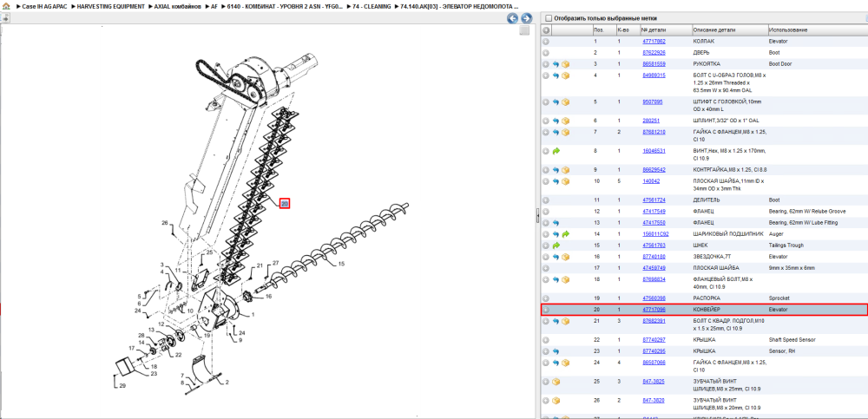Open part number 84989315 link
Screen dimensions: 868x419
[x=654, y=75]
